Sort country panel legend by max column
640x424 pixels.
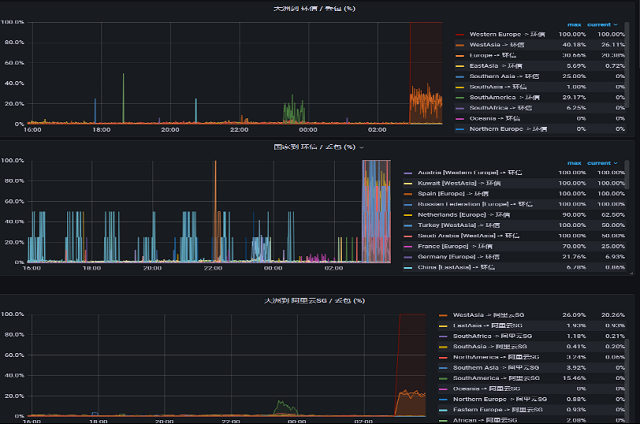pos(574,162)
